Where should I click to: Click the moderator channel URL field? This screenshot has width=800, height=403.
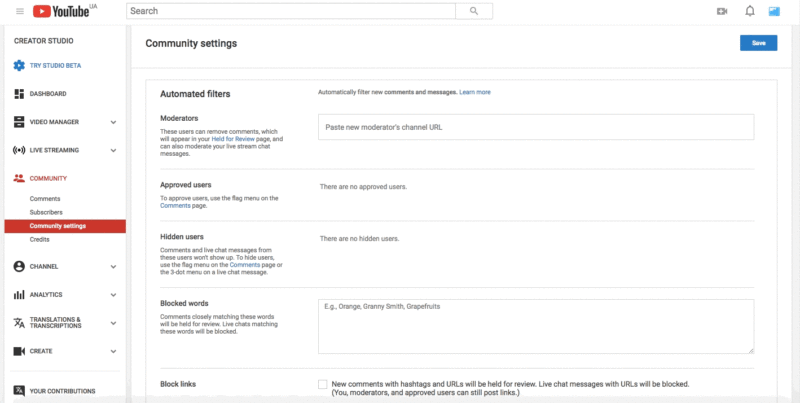[x=535, y=127]
